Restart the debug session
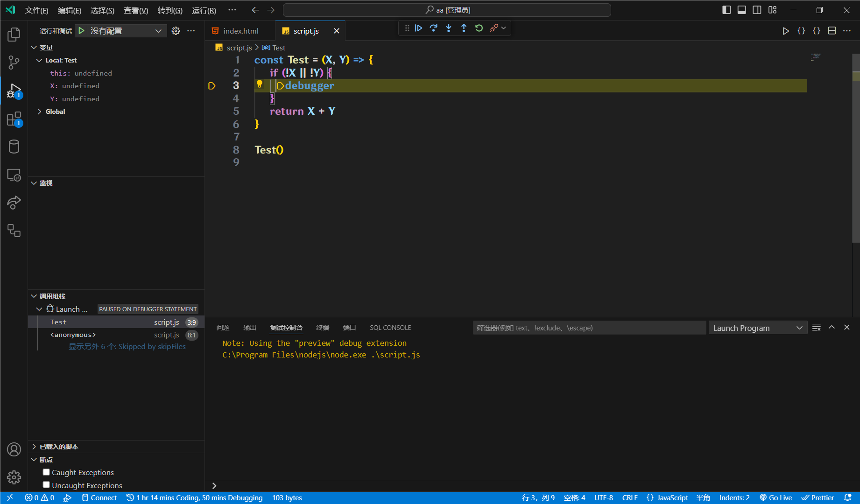The height and width of the screenshot is (504, 860). pos(479,28)
